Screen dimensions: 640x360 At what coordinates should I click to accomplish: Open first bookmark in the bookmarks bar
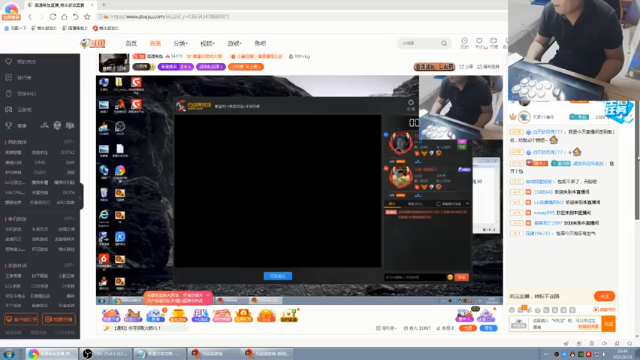(x=15, y=28)
